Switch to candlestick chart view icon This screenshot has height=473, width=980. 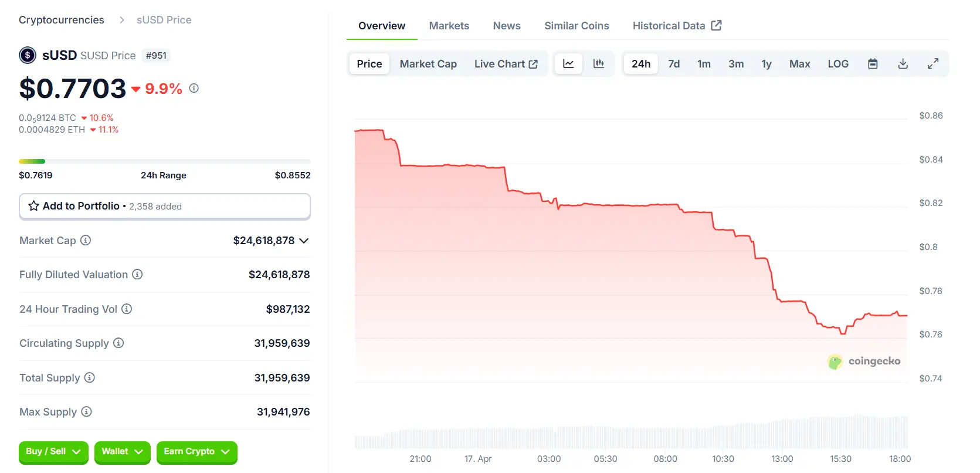(598, 63)
